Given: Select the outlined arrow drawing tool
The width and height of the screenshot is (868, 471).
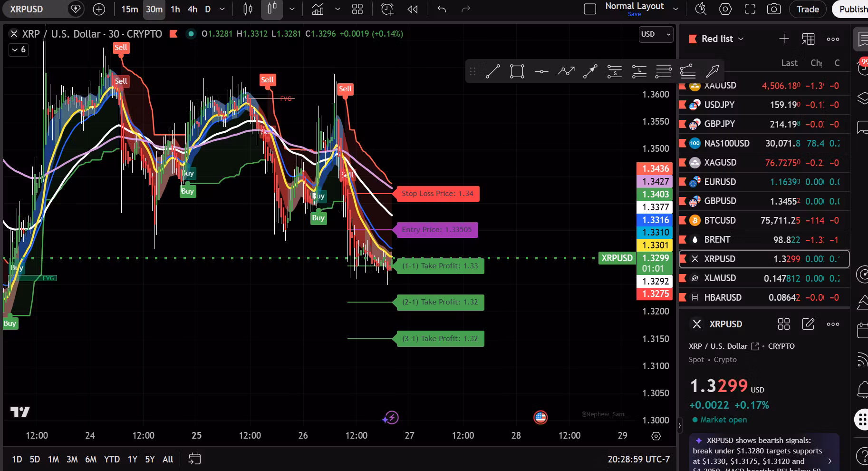Looking at the screenshot, I should click(713, 71).
